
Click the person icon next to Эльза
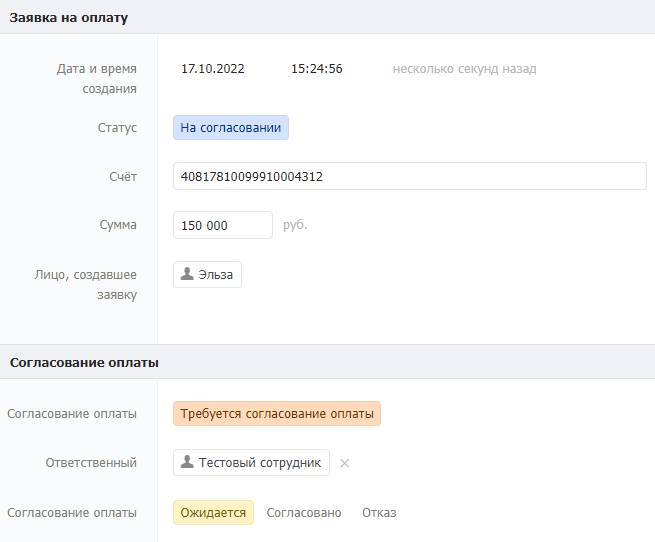[187, 274]
